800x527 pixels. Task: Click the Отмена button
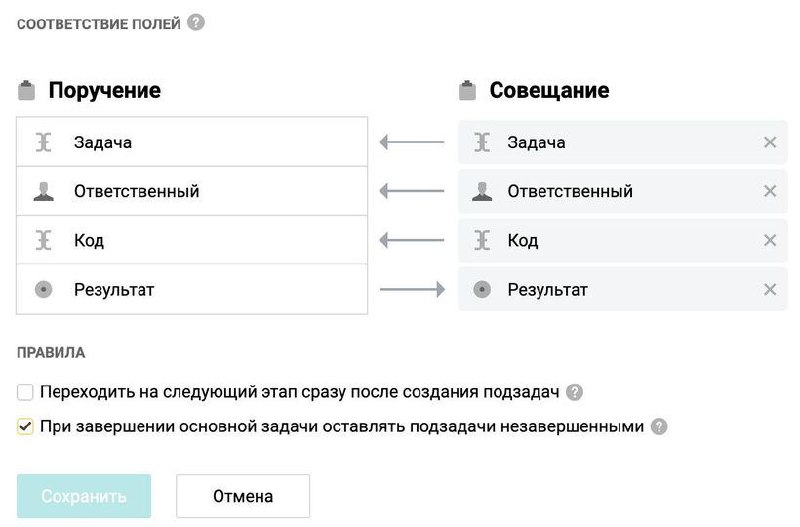tap(243, 496)
